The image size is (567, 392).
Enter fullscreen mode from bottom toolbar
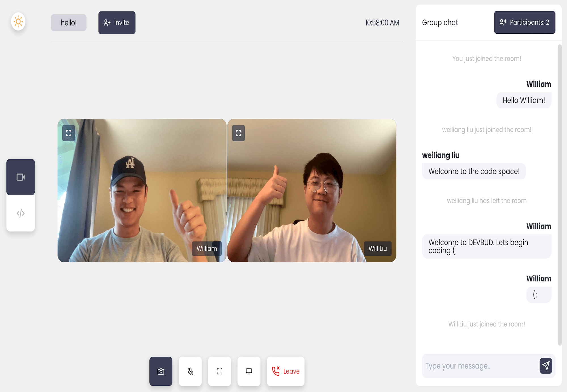[x=219, y=371]
